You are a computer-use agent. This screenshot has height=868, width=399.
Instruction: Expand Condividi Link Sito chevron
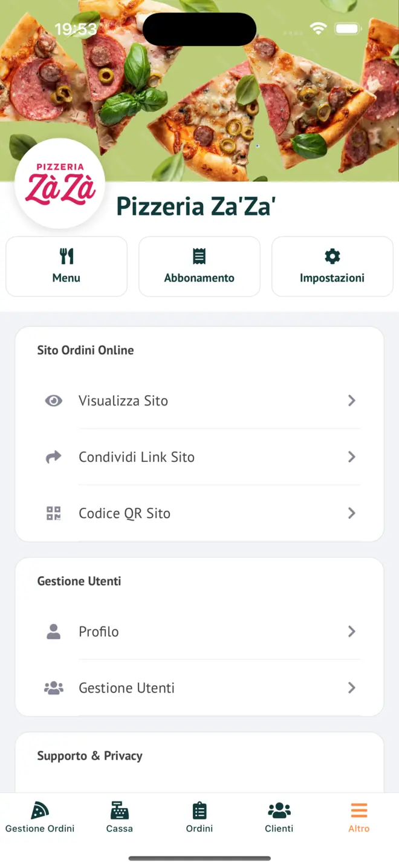[x=352, y=457]
